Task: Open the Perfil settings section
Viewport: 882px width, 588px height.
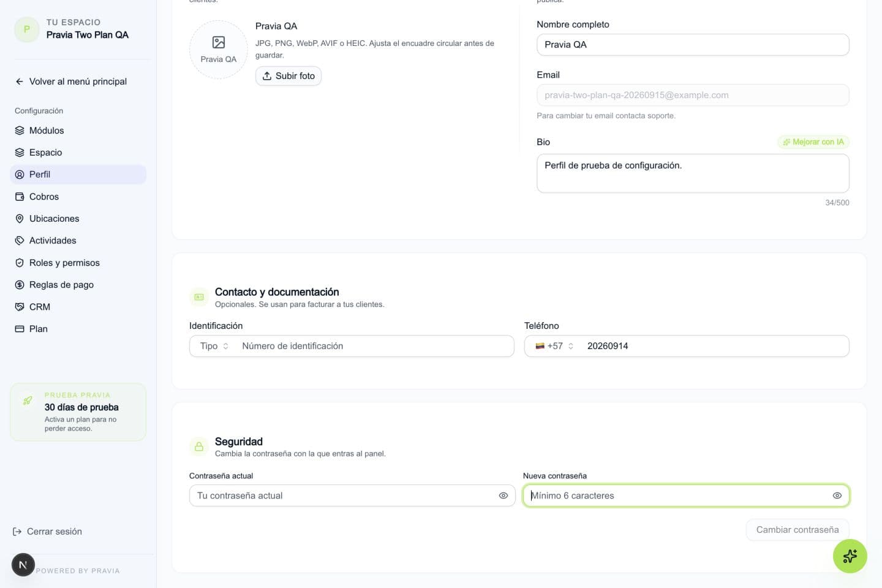Action: (x=78, y=175)
